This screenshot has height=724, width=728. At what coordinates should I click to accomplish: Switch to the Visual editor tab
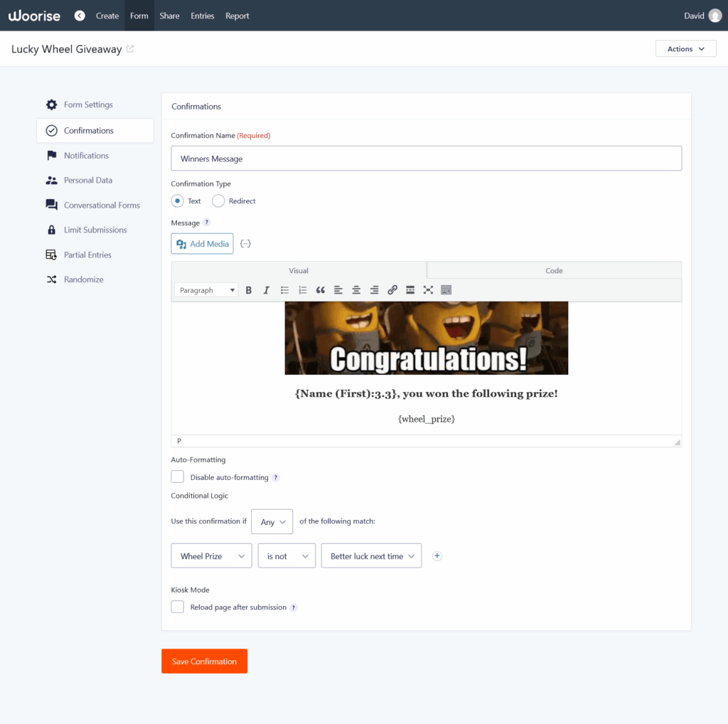tap(299, 271)
